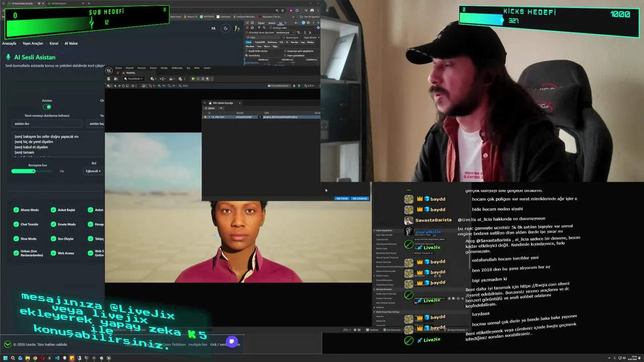Toggle the Abone Modu permission check
Viewport: 644px width, 362px height.
pyautogui.click(x=16, y=210)
